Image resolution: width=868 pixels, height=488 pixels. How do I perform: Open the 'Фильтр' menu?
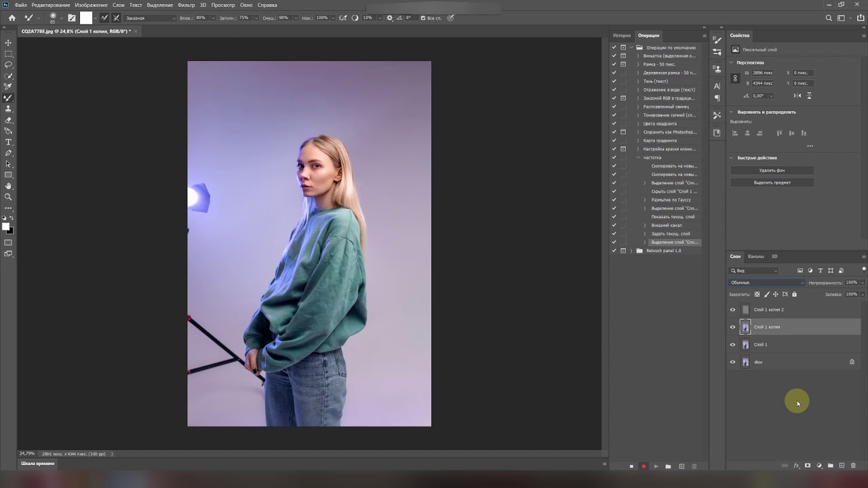pyautogui.click(x=186, y=5)
